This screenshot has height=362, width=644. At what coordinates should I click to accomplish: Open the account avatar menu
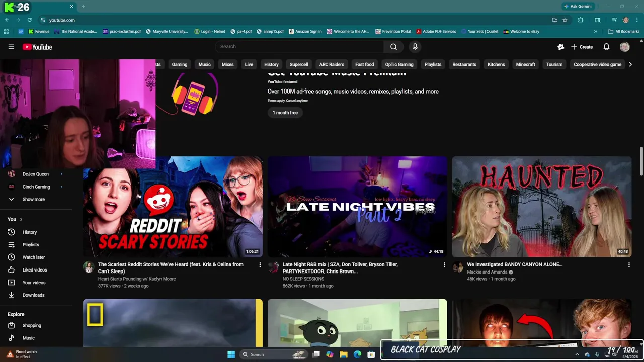click(x=625, y=47)
